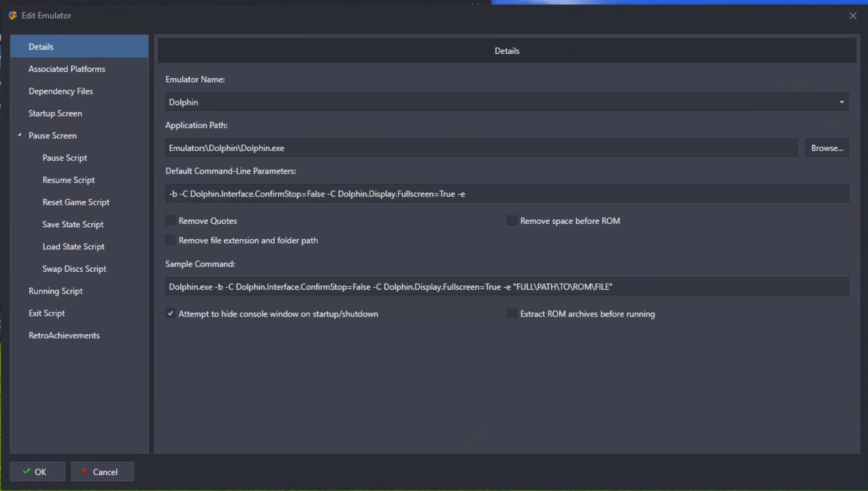The height and width of the screenshot is (491, 868).
Task: Click the red X icon on Cancel
Action: click(84, 471)
